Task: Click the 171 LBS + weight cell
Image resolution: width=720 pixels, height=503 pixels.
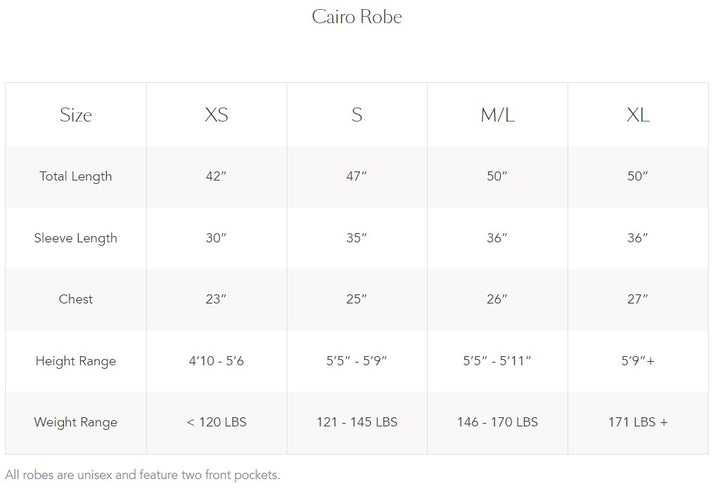Action: 638,422
